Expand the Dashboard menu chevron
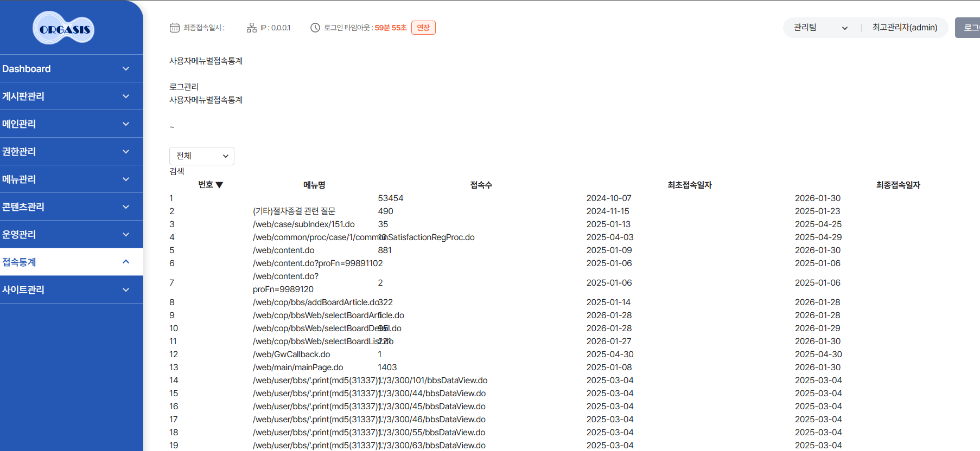This screenshot has width=980, height=451. pyautogui.click(x=126, y=69)
